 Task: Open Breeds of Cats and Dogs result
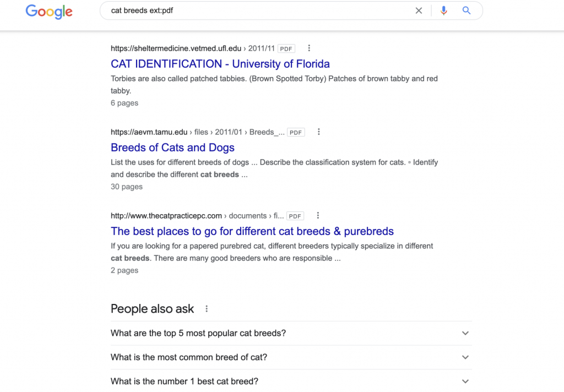pos(172,148)
